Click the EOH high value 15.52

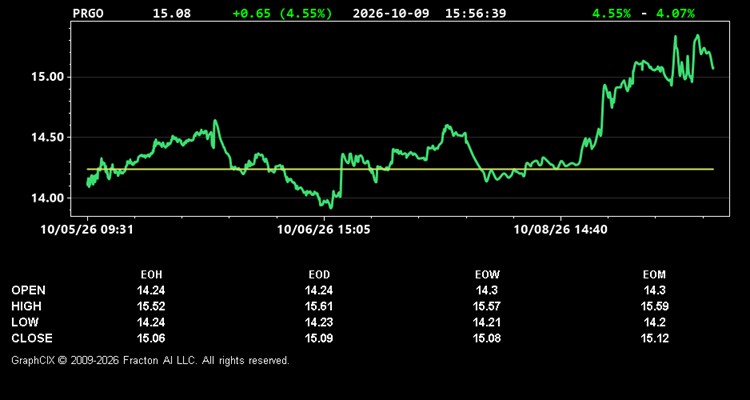click(151, 306)
